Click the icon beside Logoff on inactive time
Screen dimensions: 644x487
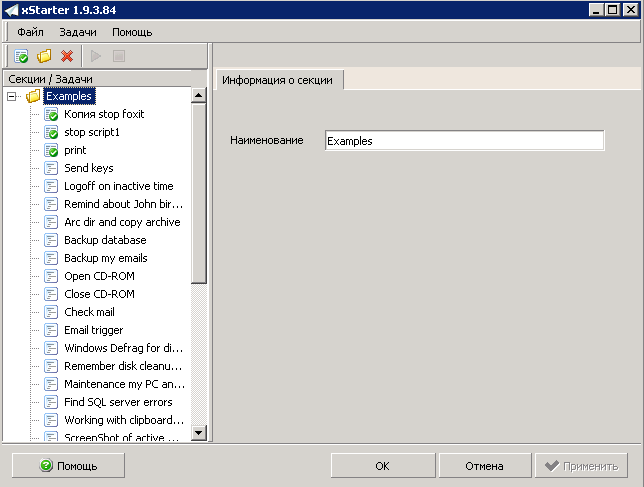point(51,186)
